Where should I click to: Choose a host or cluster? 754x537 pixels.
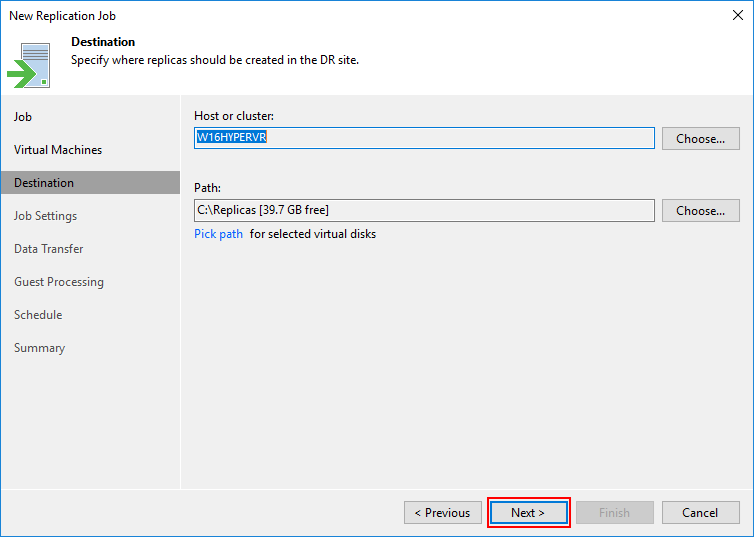701,138
